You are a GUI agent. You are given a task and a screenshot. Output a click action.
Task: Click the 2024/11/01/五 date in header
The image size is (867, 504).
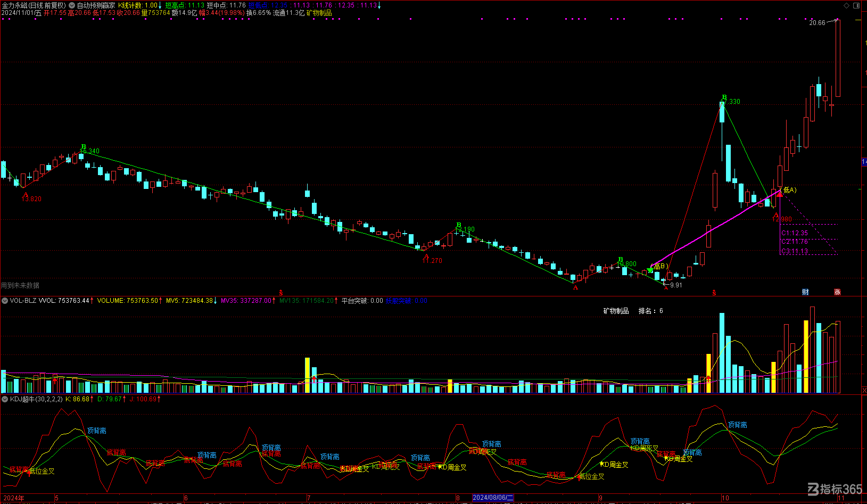21,13
